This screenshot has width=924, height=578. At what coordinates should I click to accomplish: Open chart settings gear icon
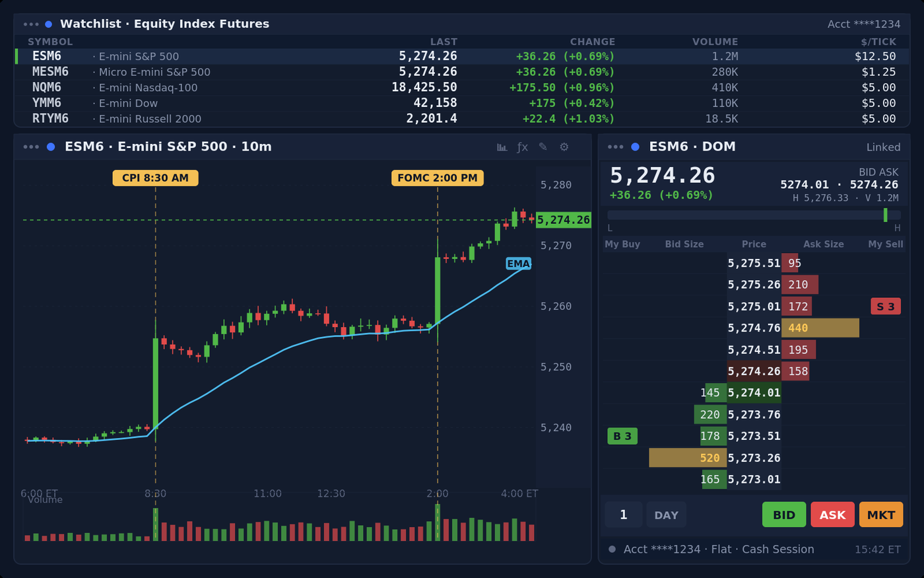coord(564,147)
